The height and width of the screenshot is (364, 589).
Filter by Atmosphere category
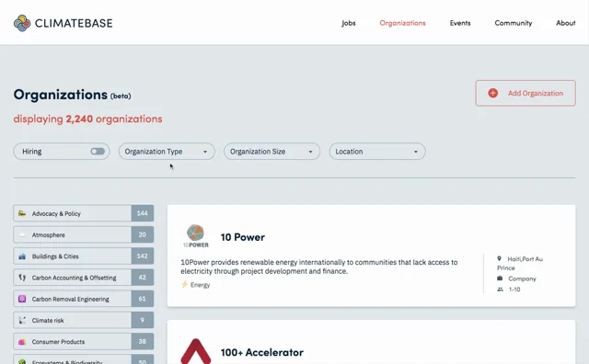[x=84, y=235]
